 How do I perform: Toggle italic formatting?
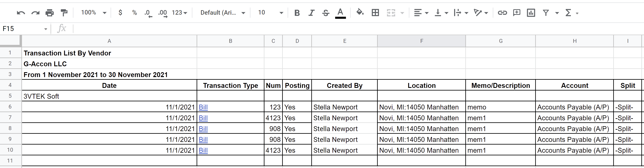(x=311, y=13)
